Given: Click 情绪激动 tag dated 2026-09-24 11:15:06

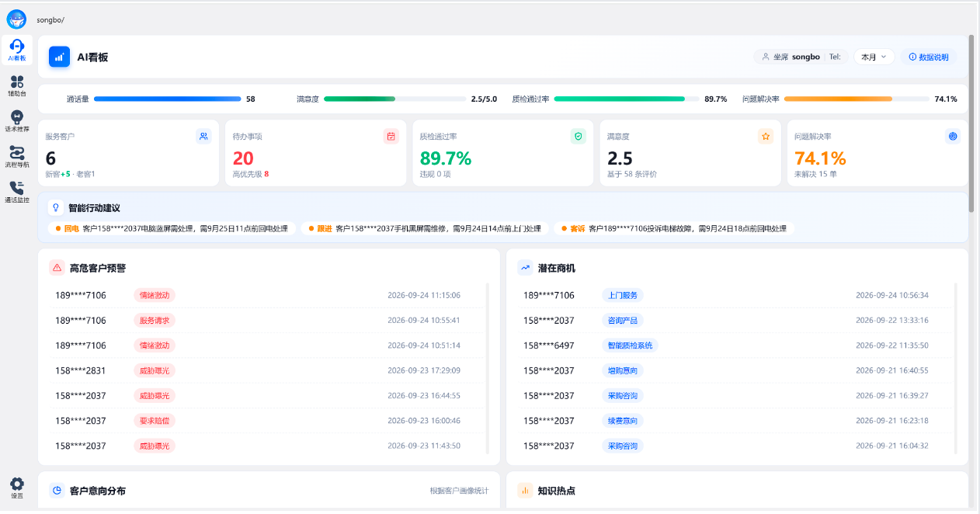Looking at the screenshot, I should (x=155, y=295).
